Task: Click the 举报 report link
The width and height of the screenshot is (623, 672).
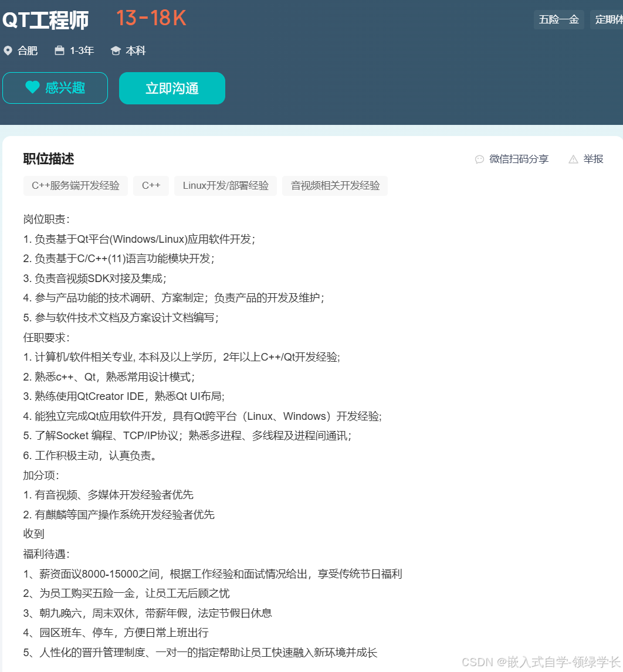Action: (x=594, y=159)
